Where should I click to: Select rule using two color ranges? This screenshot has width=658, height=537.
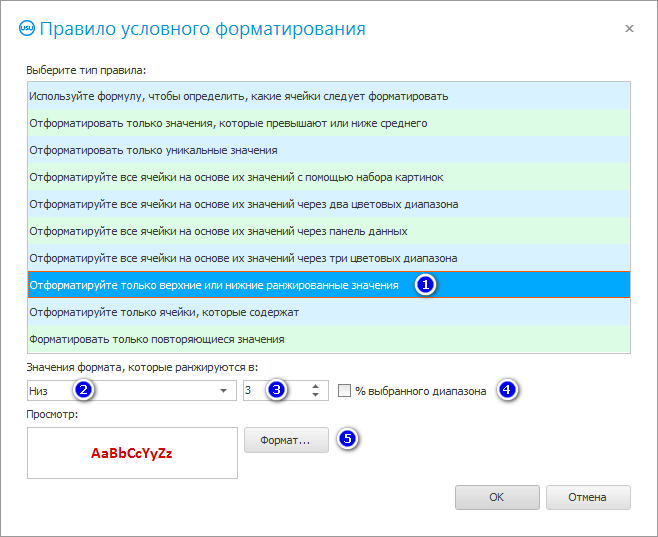click(329, 204)
